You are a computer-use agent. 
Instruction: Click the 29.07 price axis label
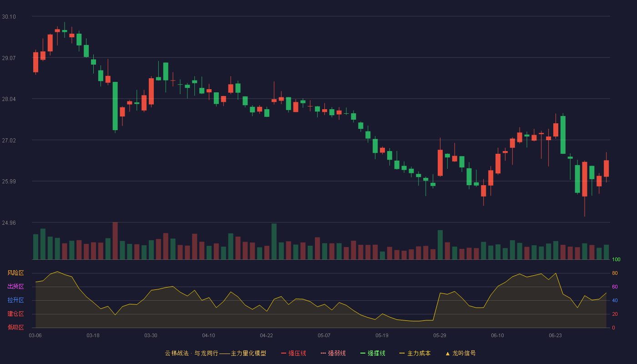9,58
